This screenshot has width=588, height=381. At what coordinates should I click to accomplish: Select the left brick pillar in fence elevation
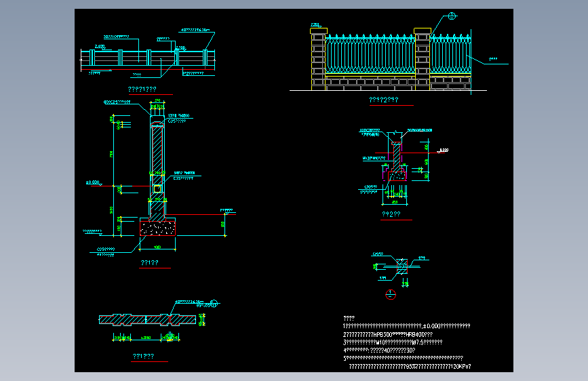(318, 59)
